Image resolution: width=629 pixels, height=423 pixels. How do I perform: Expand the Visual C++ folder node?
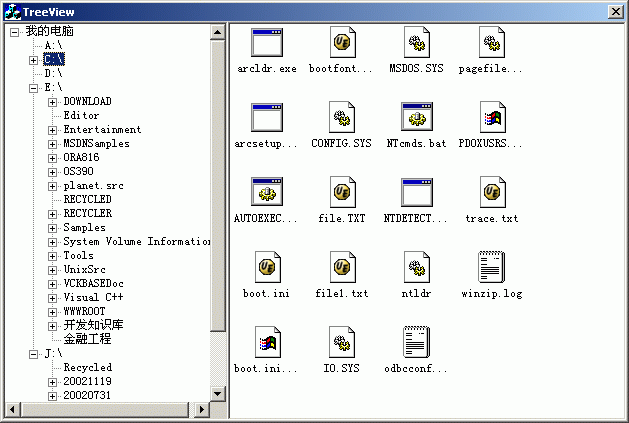[x=52, y=298]
